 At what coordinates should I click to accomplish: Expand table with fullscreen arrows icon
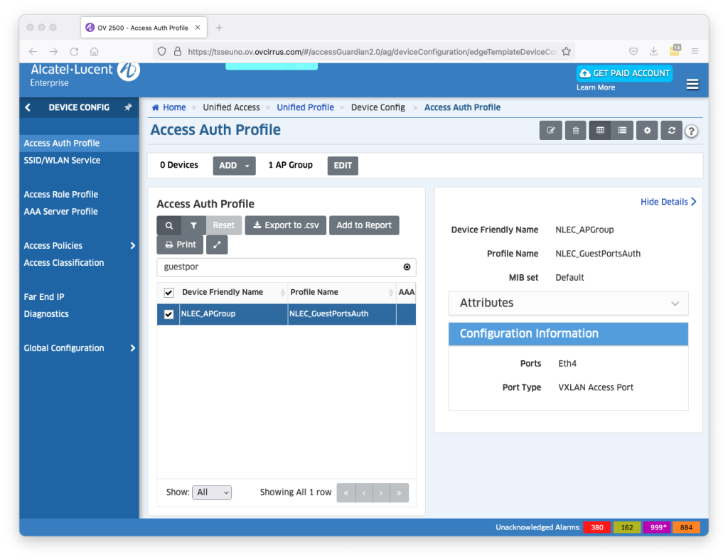coord(217,244)
